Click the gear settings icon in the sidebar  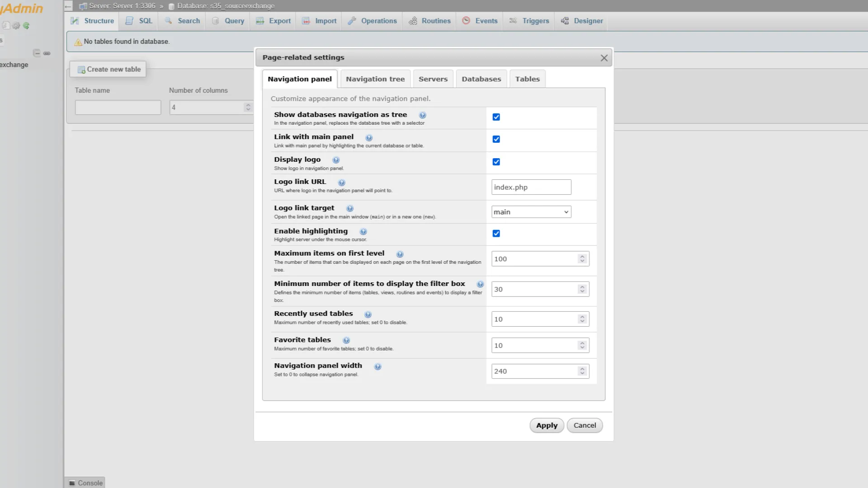pos(16,26)
